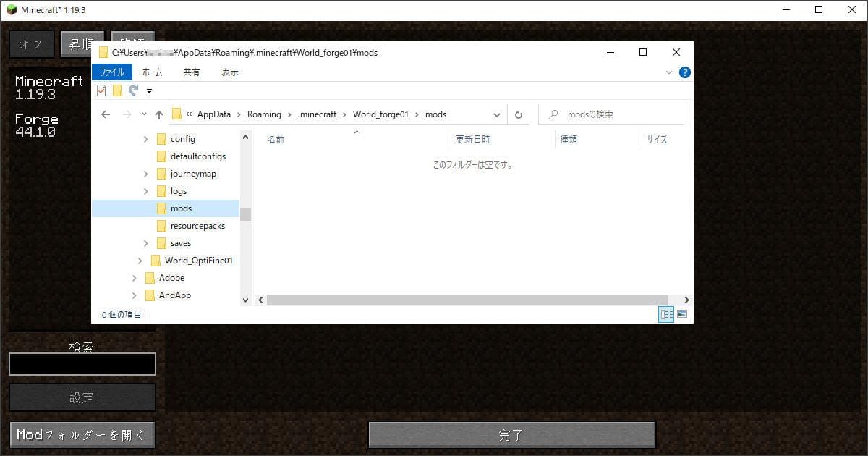Click Undo icon in Explorer quick access toolbar
This screenshot has width=868, height=456.
(133, 90)
